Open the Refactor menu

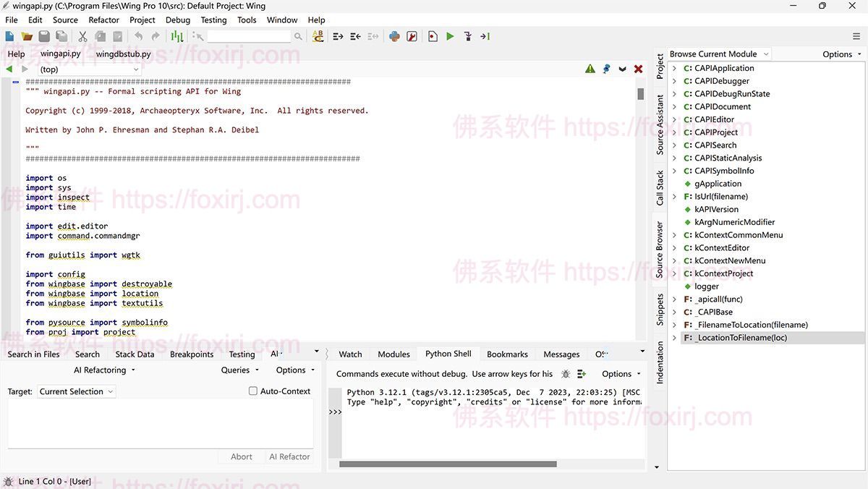pos(103,20)
